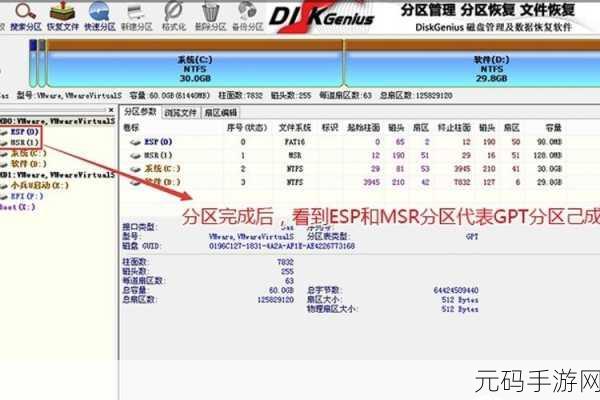The width and height of the screenshot is (600, 400).
Task: Click ESP(0) drive icon in partition table
Action: click(x=135, y=142)
